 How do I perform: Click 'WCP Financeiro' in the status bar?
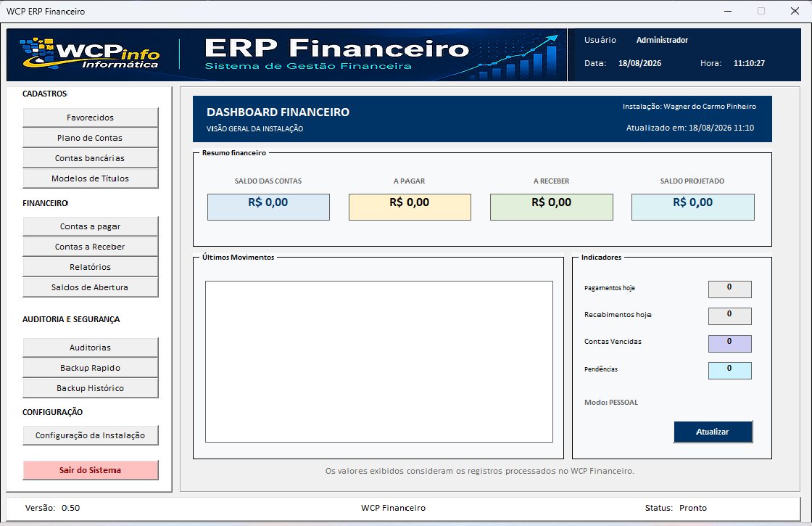pyautogui.click(x=393, y=508)
